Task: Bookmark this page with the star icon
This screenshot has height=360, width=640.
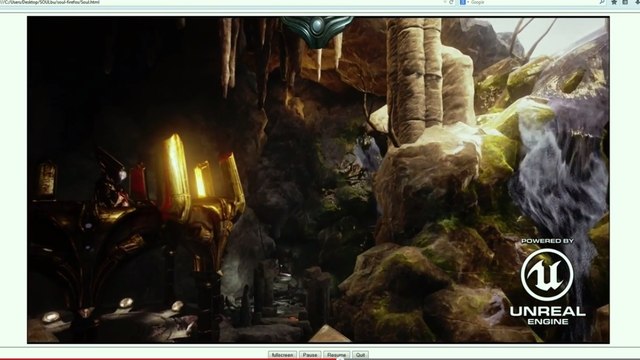Action: click(614, 2)
